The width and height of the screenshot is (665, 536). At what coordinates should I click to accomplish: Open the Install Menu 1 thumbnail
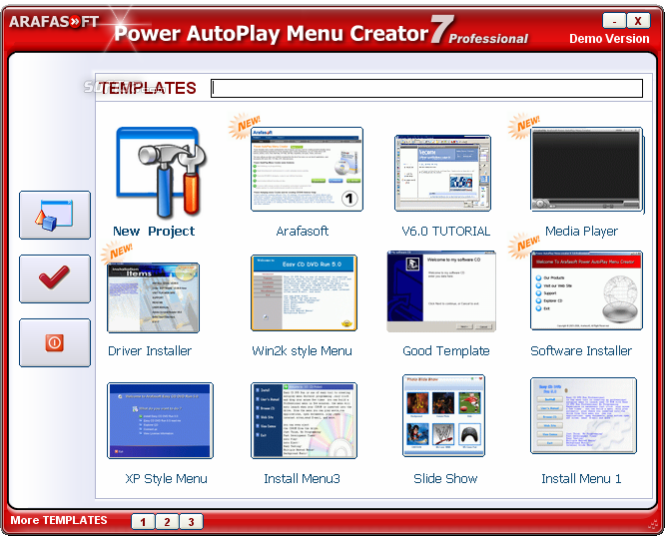click(x=583, y=416)
